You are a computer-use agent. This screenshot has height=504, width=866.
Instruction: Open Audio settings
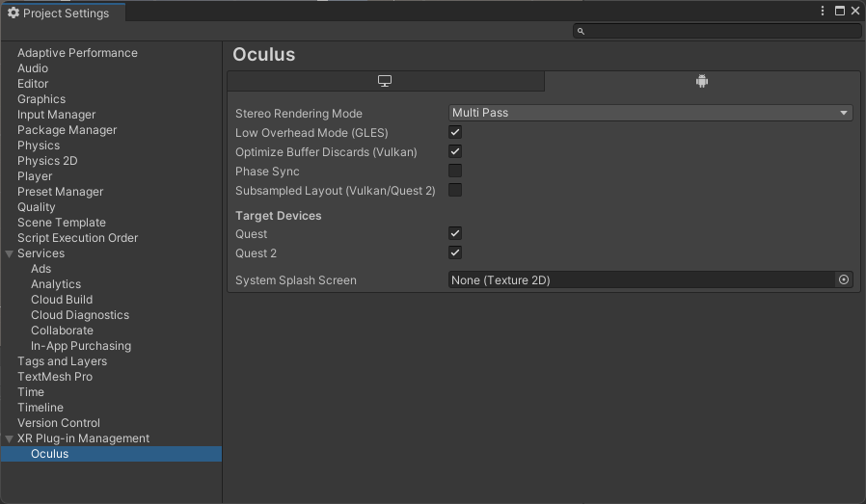[x=33, y=68]
